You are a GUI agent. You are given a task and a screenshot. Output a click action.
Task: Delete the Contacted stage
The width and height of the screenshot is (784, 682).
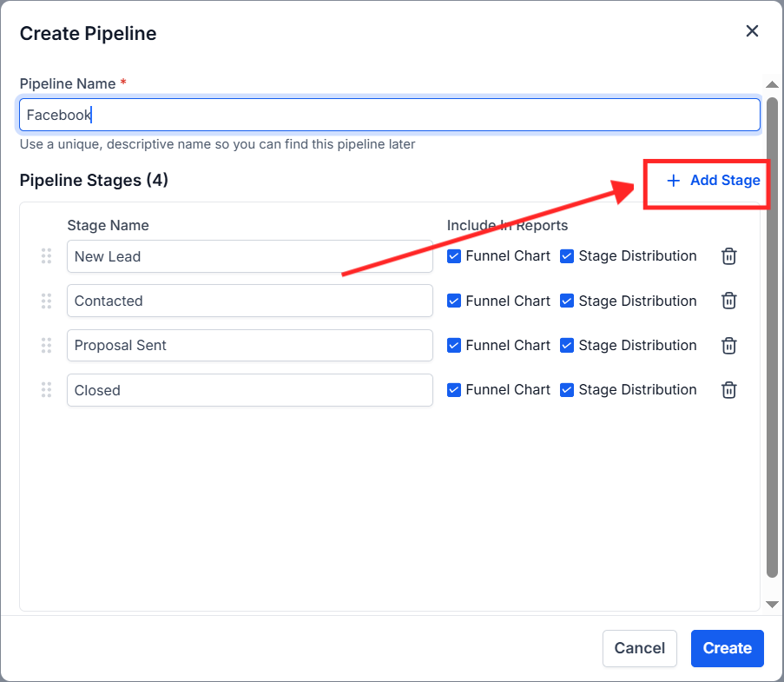[x=729, y=301]
